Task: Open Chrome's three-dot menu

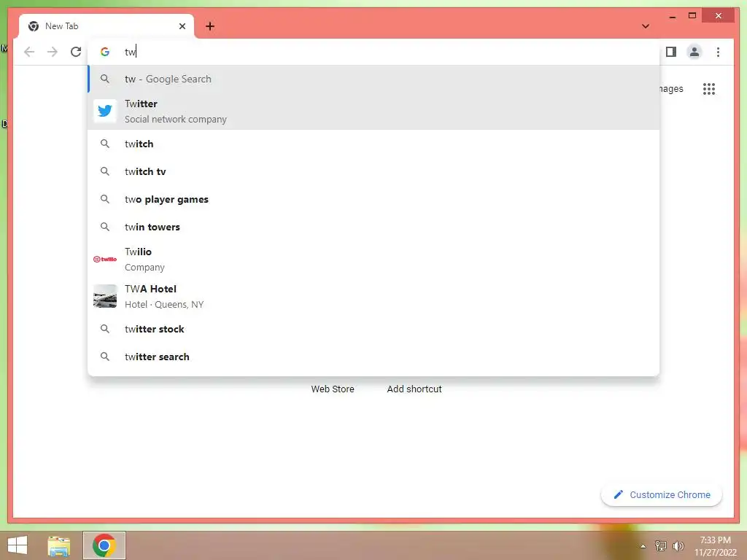Action: click(x=718, y=52)
